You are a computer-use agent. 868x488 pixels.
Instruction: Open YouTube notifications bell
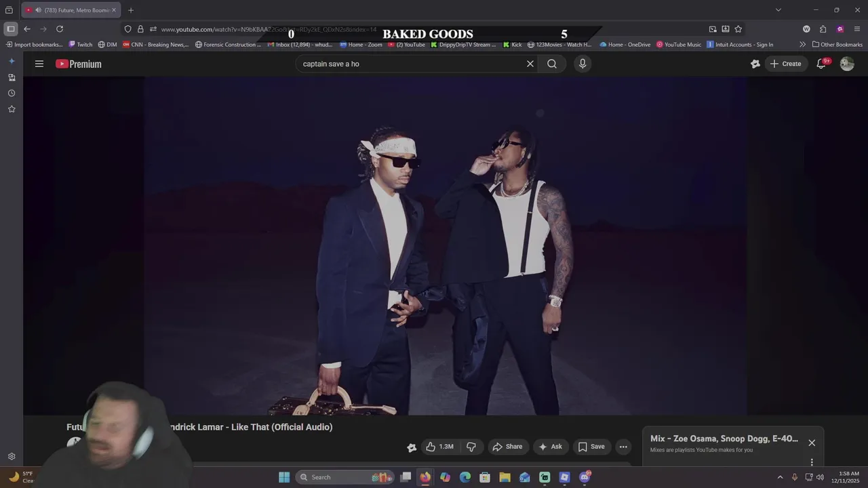pyautogui.click(x=821, y=64)
